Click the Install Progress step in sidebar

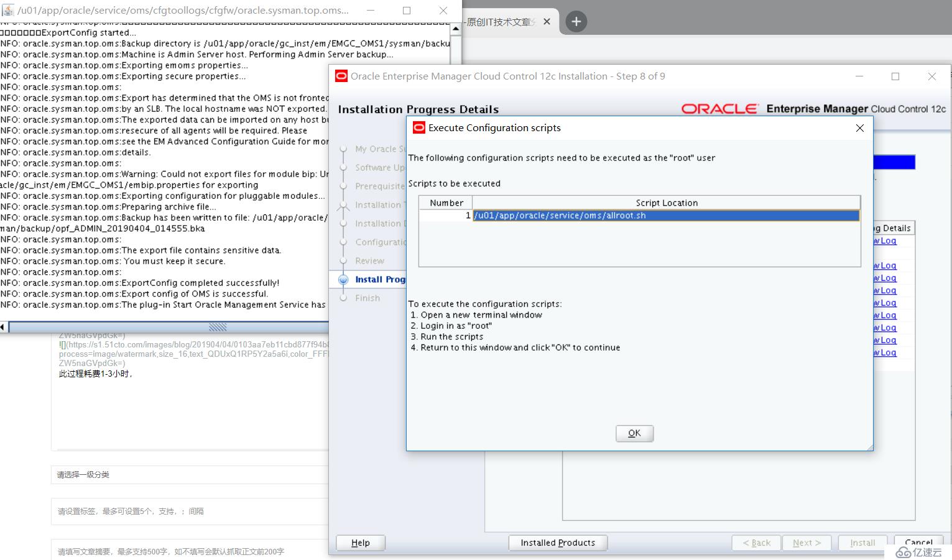380,280
